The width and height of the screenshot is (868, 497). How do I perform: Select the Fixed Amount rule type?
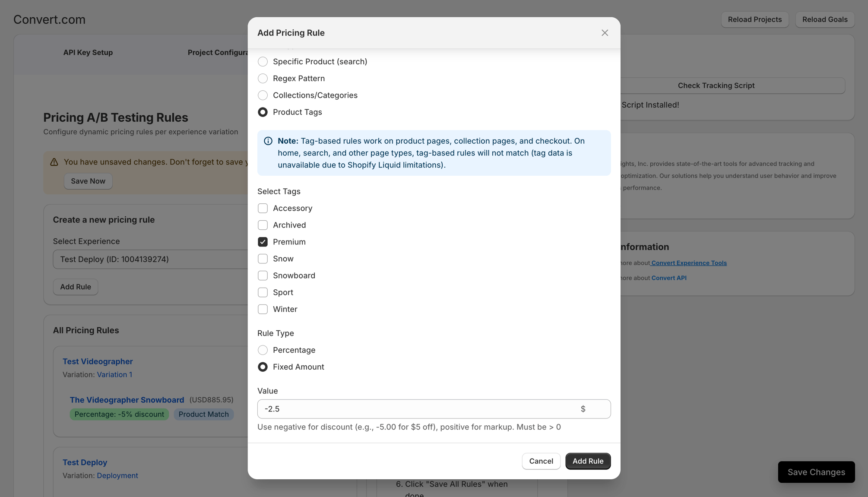tap(263, 367)
